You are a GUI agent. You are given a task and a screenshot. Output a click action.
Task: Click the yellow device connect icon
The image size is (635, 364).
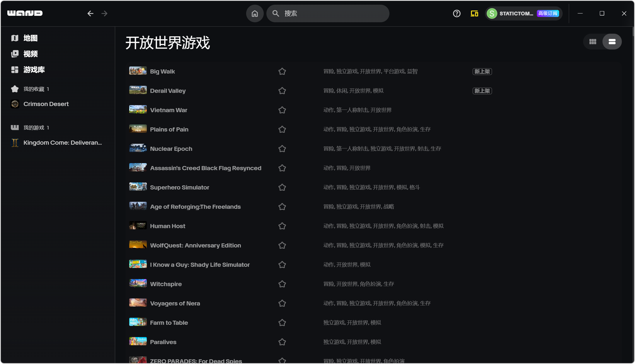coord(474,13)
